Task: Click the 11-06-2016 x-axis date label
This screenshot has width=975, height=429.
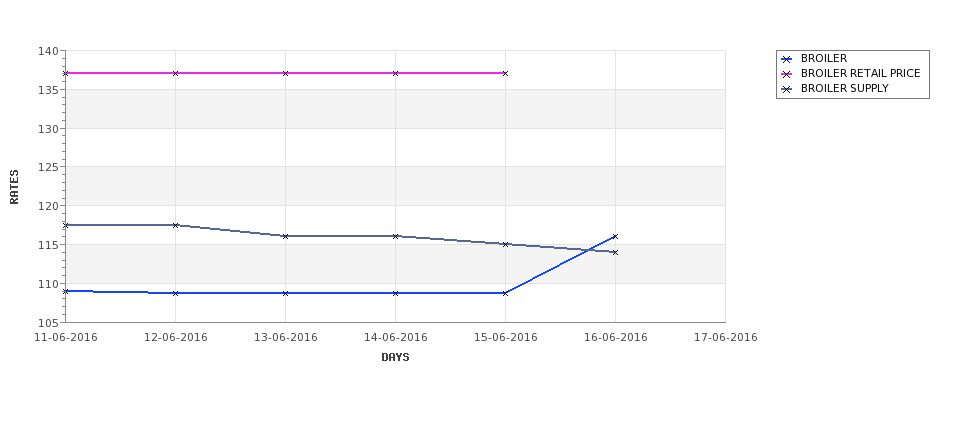Action: coord(65,338)
